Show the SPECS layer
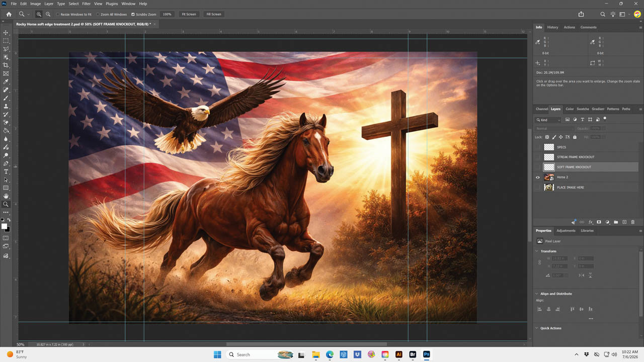 pyautogui.click(x=537, y=147)
